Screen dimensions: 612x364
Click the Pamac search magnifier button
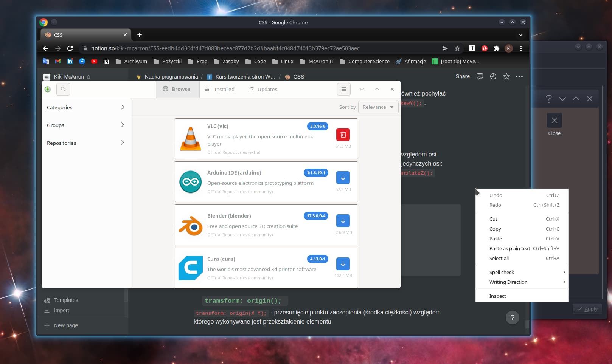click(63, 89)
